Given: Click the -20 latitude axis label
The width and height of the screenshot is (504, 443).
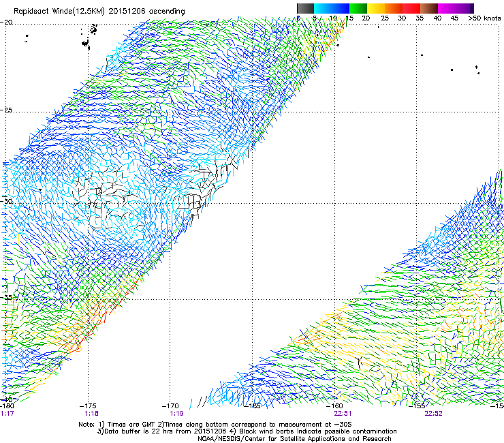Looking at the screenshot, I should (6, 22).
